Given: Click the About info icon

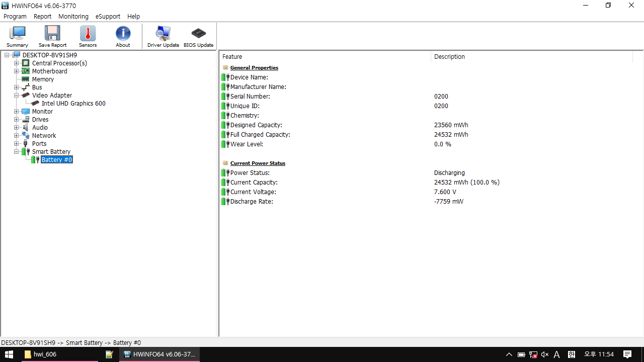Looking at the screenshot, I should click(x=123, y=37).
